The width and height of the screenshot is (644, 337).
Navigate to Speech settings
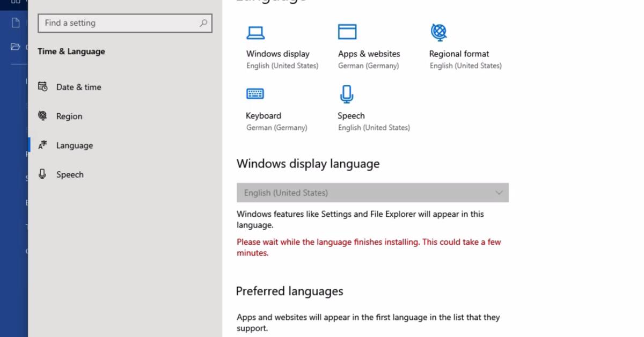tap(69, 174)
